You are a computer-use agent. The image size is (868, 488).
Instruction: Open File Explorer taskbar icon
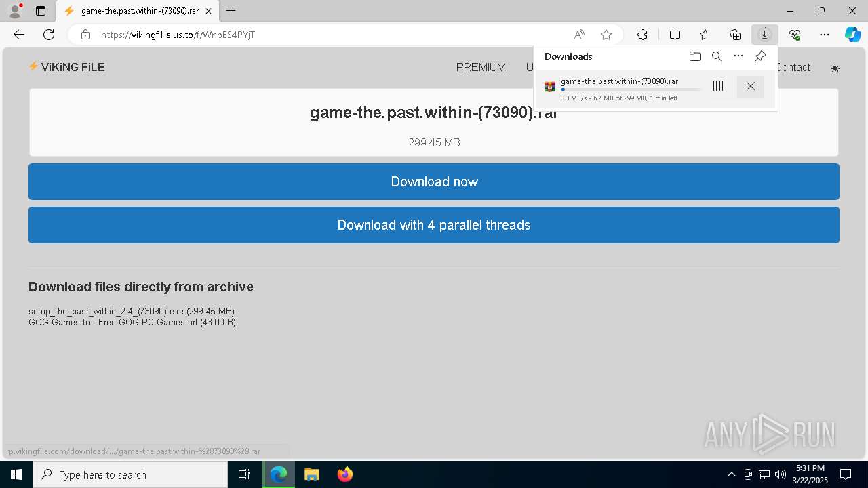(311, 474)
